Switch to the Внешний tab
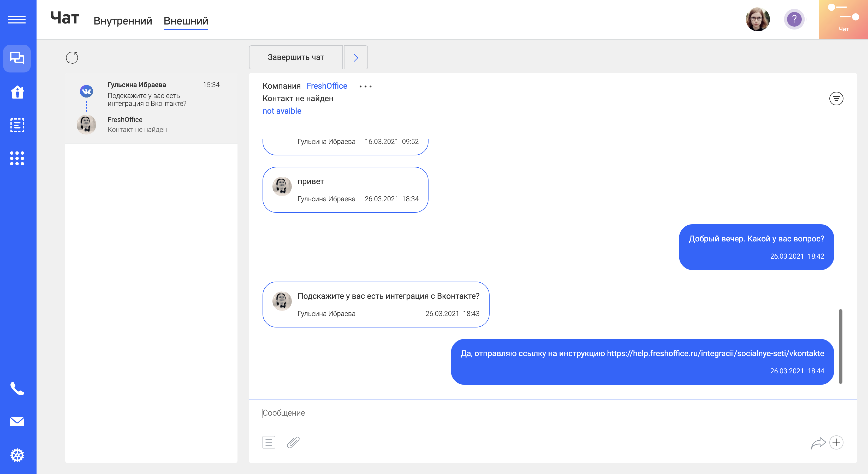The image size is (868, 474). (186, 21)
